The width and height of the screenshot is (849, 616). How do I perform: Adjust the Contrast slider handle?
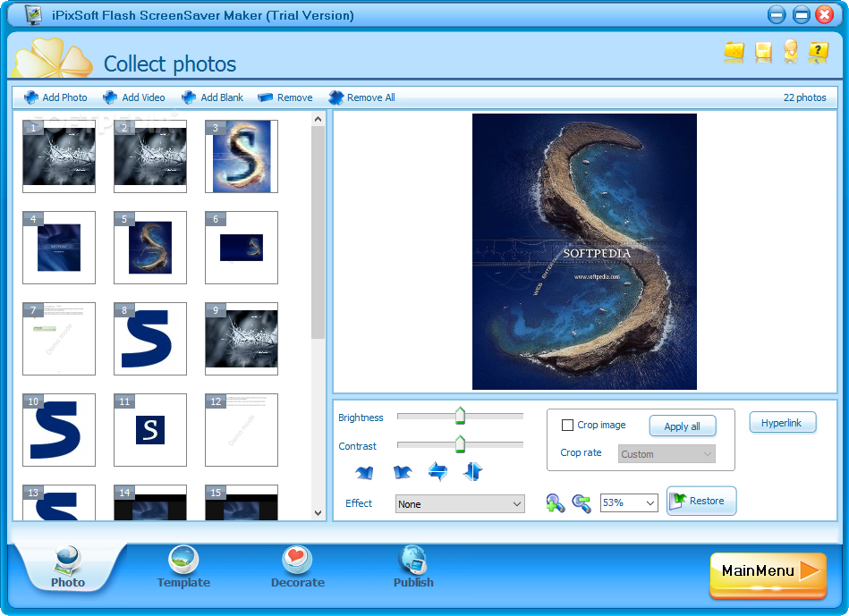pos(460,443)
